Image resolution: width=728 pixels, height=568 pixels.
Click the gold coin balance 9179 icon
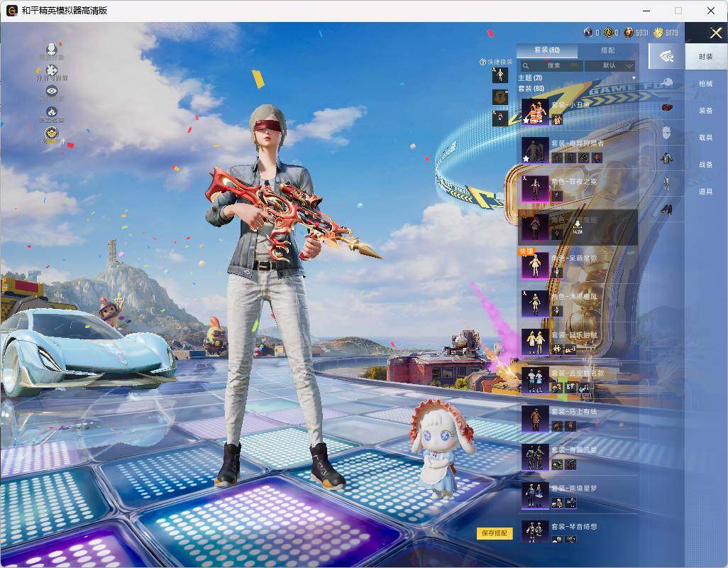point(658,33)
